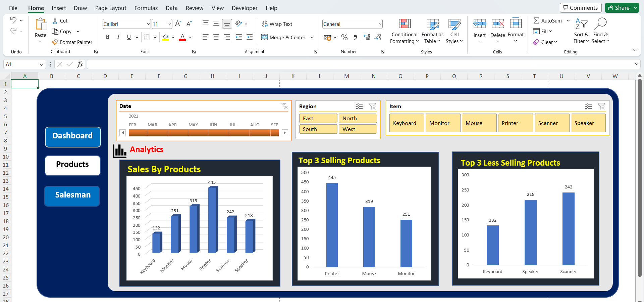Go to the Salesman page
This screenshot has width=644, height=302.
coord(72,196)
